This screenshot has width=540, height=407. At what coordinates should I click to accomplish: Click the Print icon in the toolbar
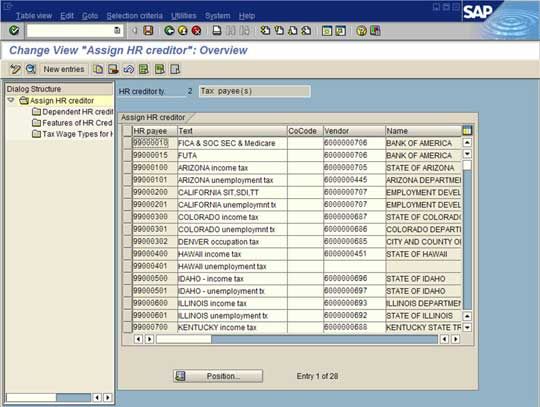pyautogui.click(x=217, y=31)
